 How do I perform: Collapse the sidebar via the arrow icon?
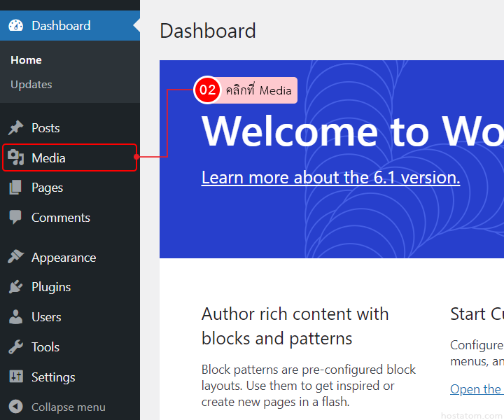[15, 407]
